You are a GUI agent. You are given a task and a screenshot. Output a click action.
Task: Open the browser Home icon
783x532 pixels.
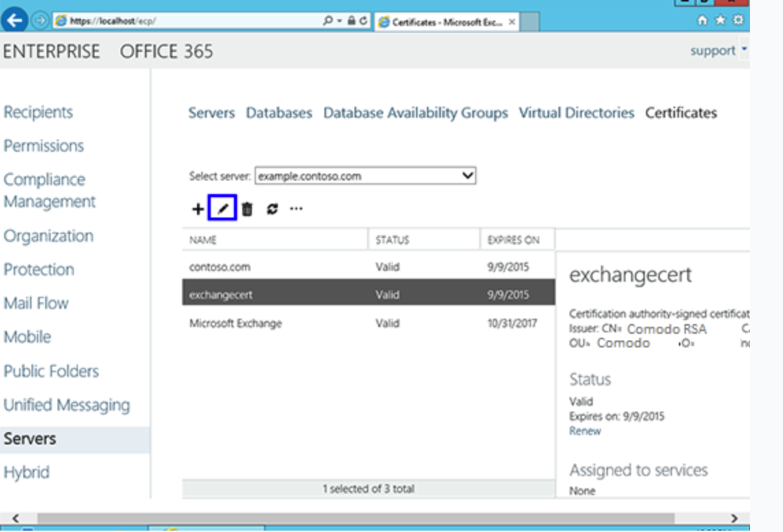(x=702, y=21)
